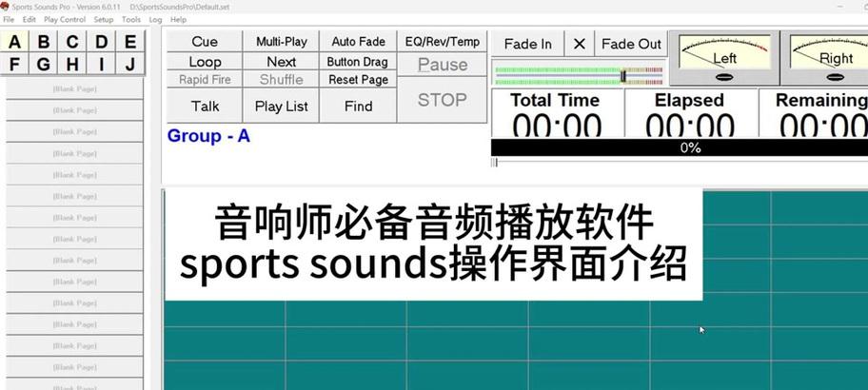
Task: Click the Talk button
Action: point(205,106)
